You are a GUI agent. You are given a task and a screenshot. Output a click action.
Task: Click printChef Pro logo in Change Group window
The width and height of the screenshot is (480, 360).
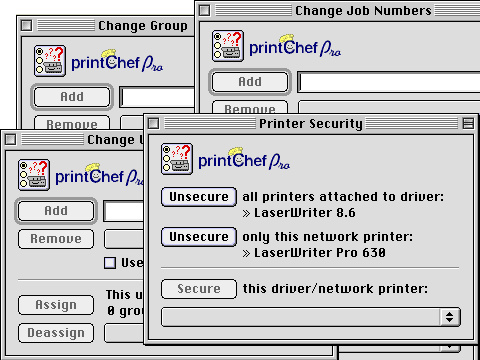pyautogui.click(x=117, y=61)
